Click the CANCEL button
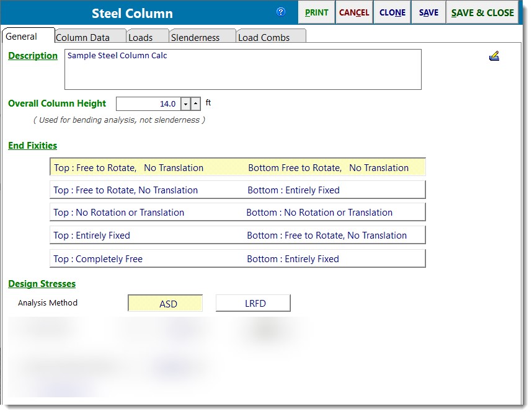Image resolution: width=532 pixels, height=414 pixels. (353, 12)
